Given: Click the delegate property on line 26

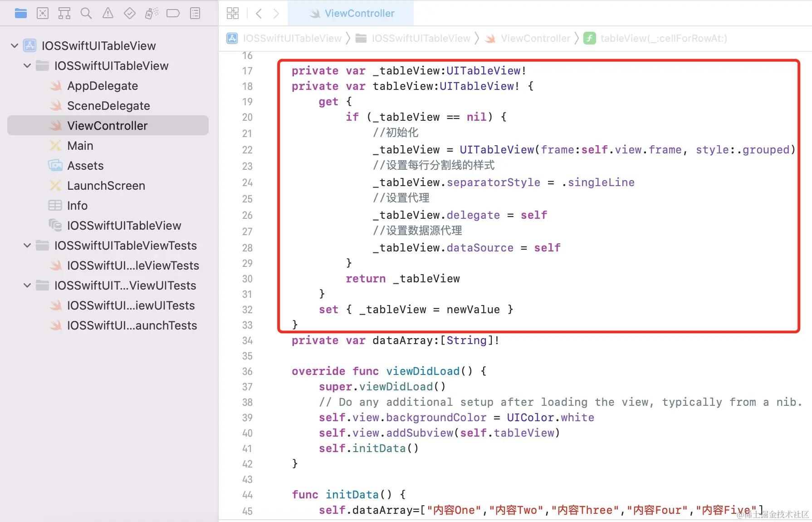Looking at the screenshot, I should [473, 215].
